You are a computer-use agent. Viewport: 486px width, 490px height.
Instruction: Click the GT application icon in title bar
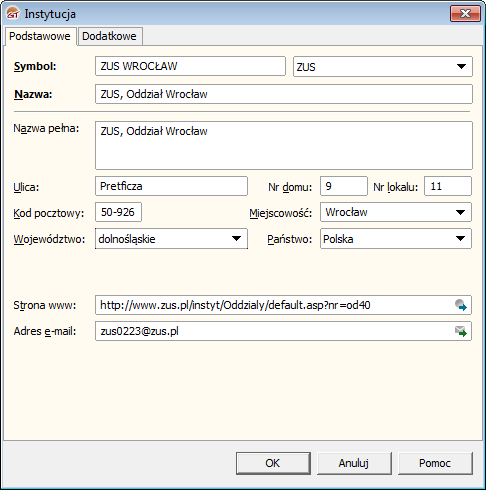point(13,13)
